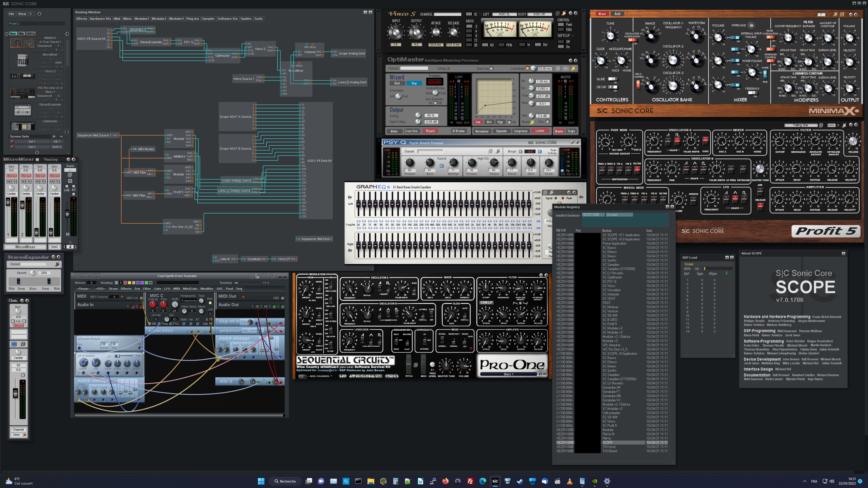Open Effects menu in Routing Window
This screenshot has height=488, width=868.
[82, 19]
